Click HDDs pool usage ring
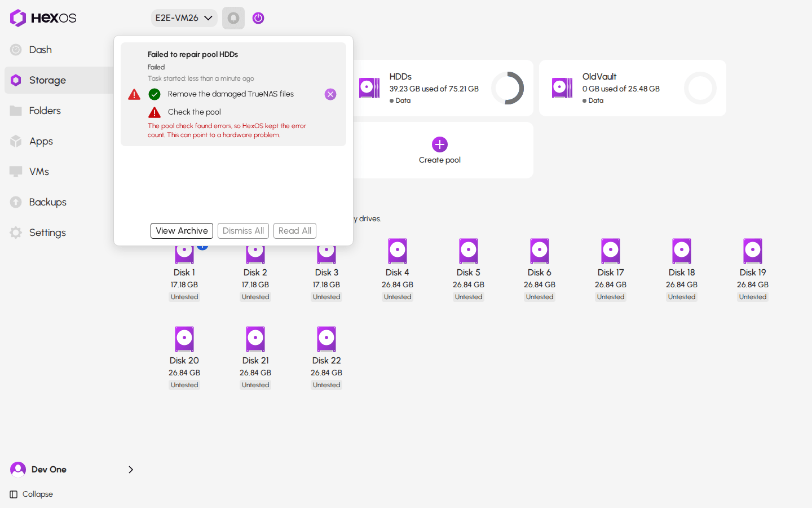This screenshot has width=812, height=508. (x=507, y=88)
